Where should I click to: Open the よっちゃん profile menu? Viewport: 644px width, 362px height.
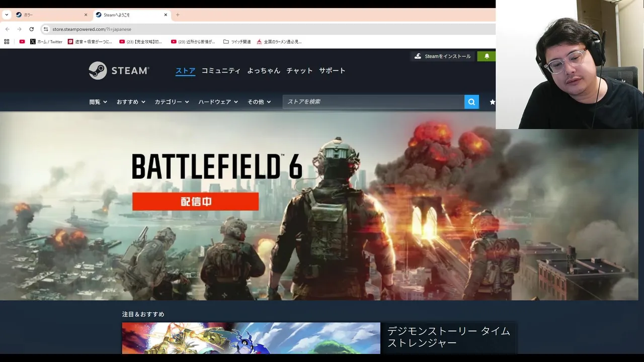pos(264,71)
